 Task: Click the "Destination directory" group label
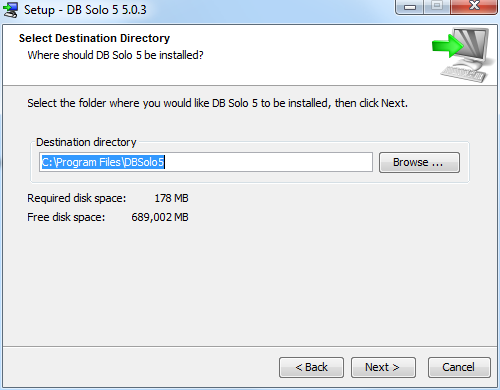pyautogui.click(x=86, y=142)
